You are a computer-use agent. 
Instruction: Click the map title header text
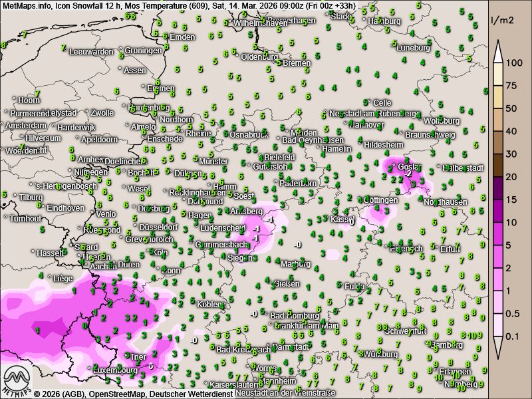click(180, 5)
